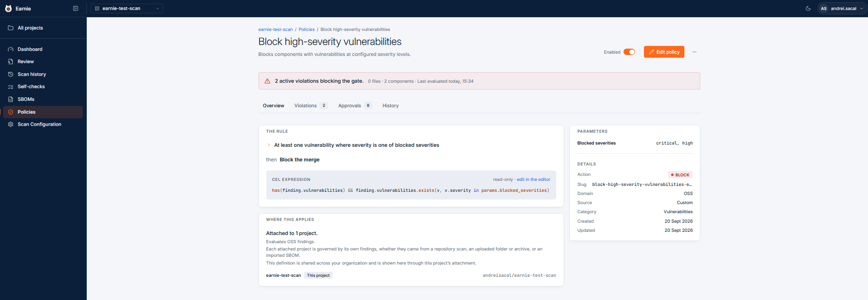Click Policies breadcrumb link
Image resolution: width=868 pixels, height=300 pixels.
pyautogui.click(x=306, y=30)
